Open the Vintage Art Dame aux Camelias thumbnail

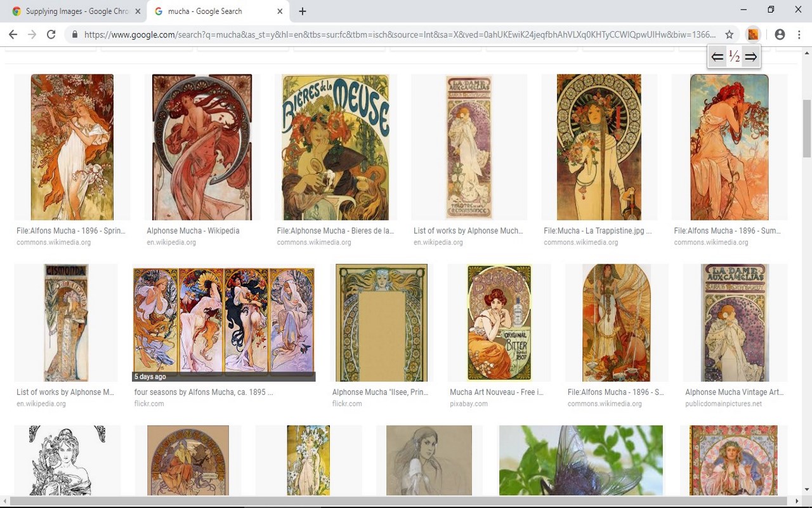click(735, 323)
